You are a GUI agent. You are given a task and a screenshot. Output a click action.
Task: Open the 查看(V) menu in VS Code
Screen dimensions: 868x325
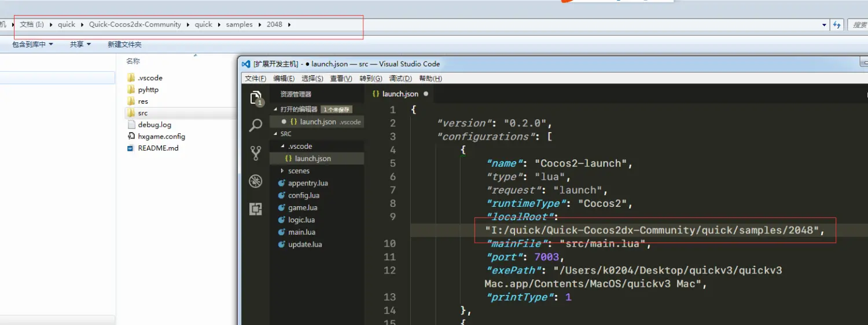[341, 79]
